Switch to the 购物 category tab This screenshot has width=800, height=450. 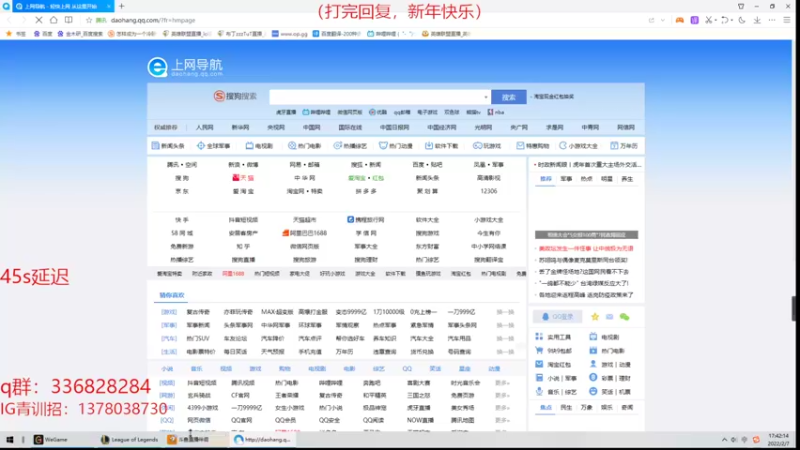(285, 368)
